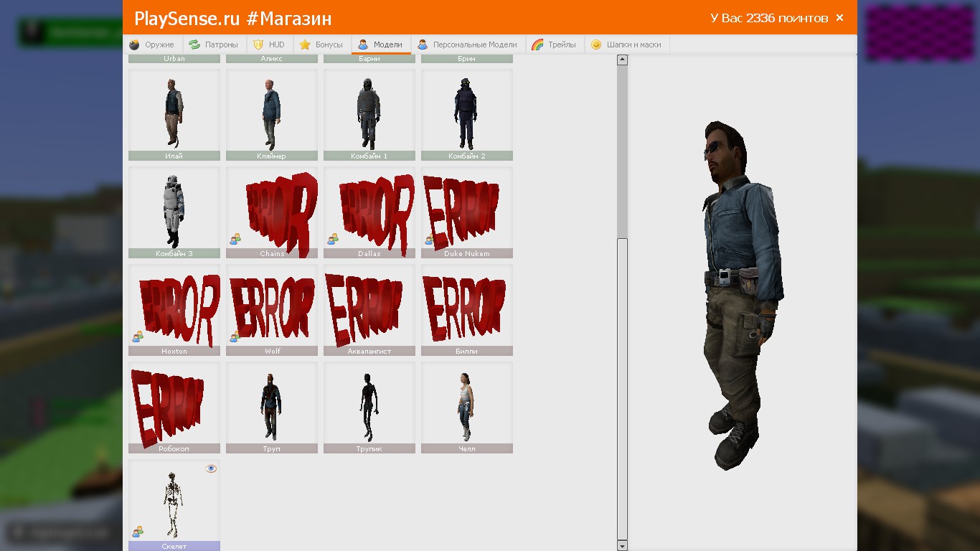Click the users icon on Wolf card
This screenshot has width=980, height=551.
coord(235,336)
